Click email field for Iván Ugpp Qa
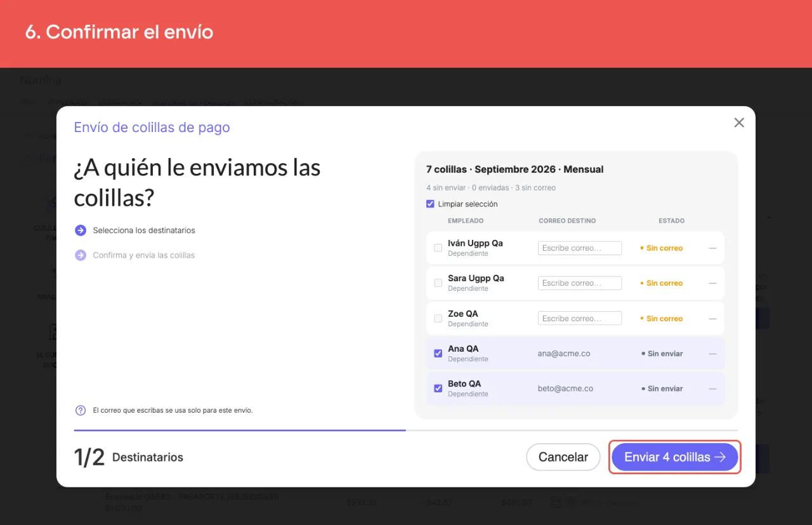The image size is (812, 525). pyautogui.click(x=580, y=248)
